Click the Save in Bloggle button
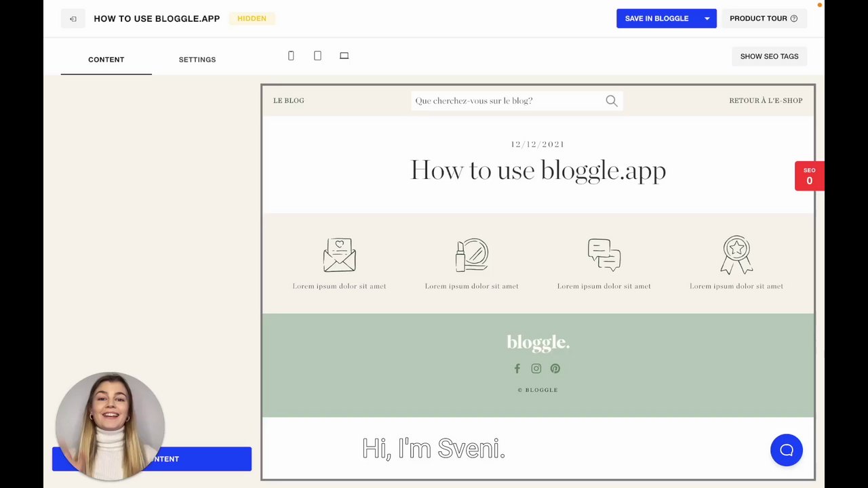This screenshot has height=488, width=868. tap(657, 19)
